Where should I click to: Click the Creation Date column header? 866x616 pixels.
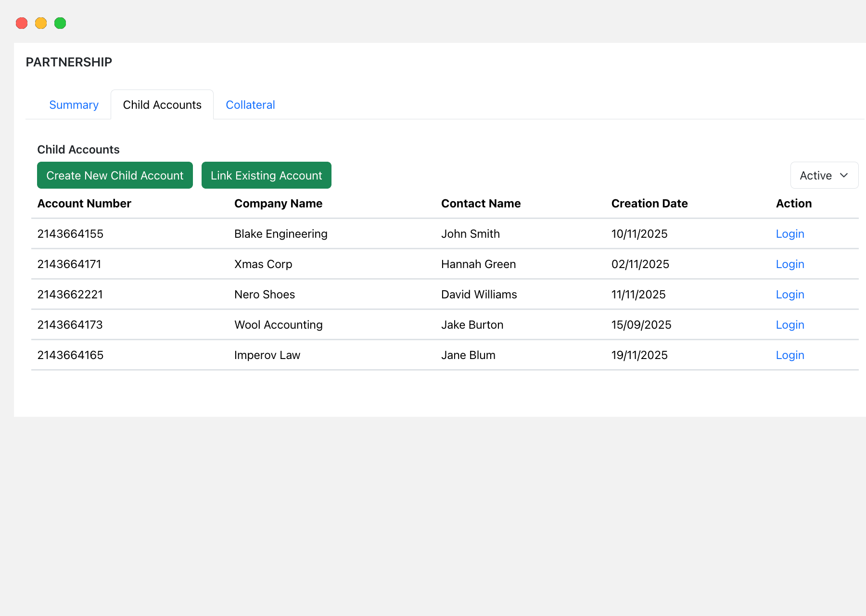coord(649,204)
